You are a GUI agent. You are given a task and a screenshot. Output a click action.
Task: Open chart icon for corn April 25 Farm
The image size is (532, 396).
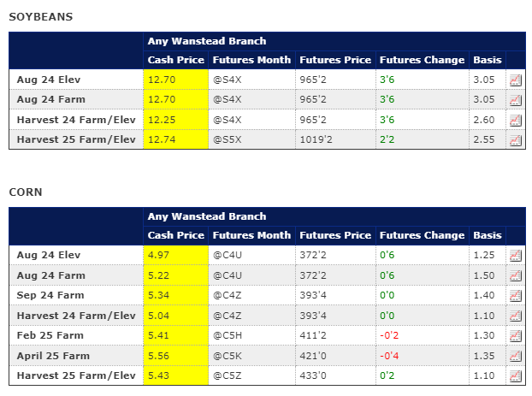(516, 356)
